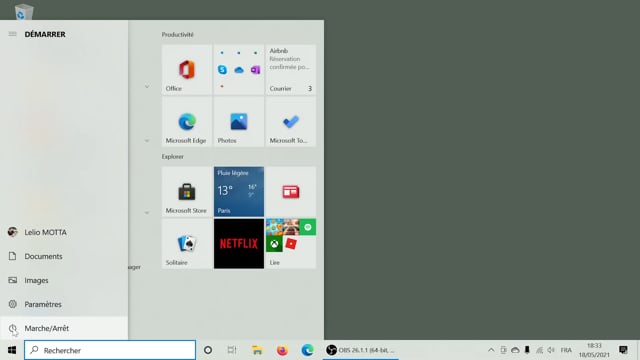Click the Marche/Arrêt power option
Screen dimensions: 640x360
pos(64,328)
